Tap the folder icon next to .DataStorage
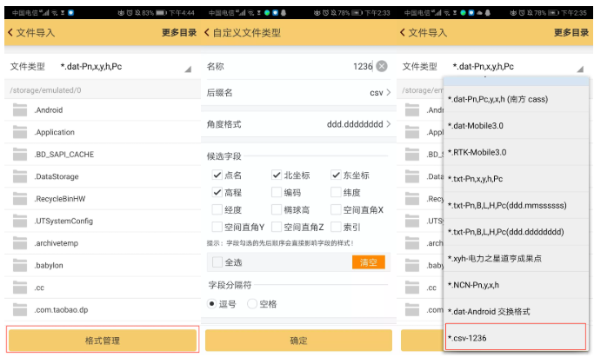 tap(20, 176)
